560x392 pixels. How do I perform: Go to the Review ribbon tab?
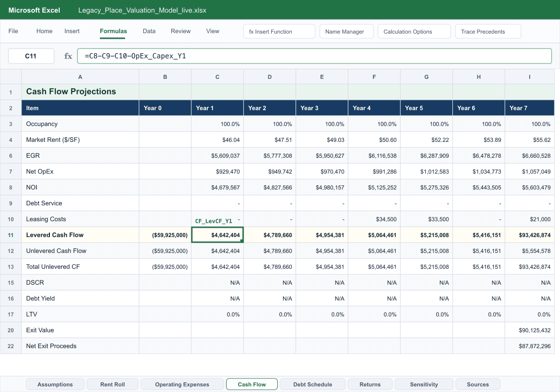pos(181,31)
